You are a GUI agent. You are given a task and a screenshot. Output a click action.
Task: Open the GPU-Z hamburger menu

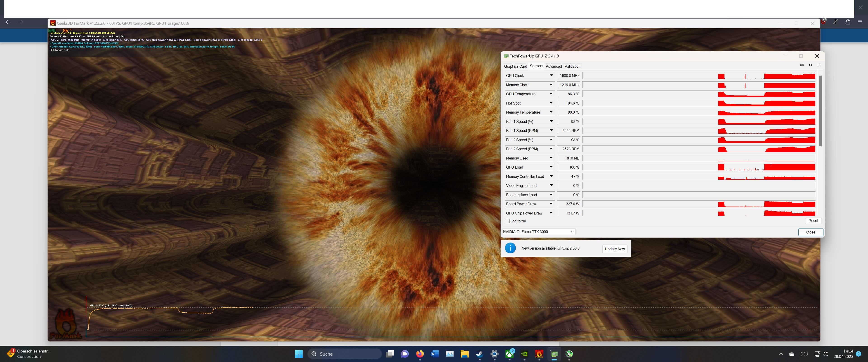pyautogui.click(x=819, y=65)
